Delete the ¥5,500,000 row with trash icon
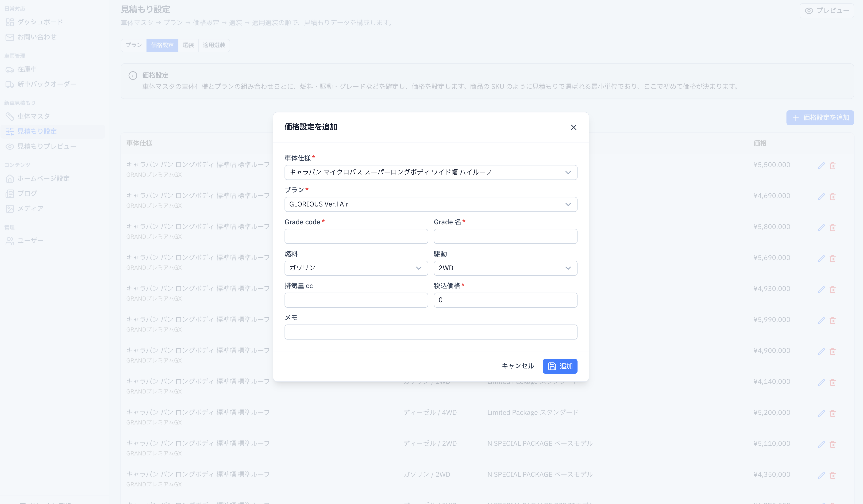The image size is (863, 504). coord(832,166)
